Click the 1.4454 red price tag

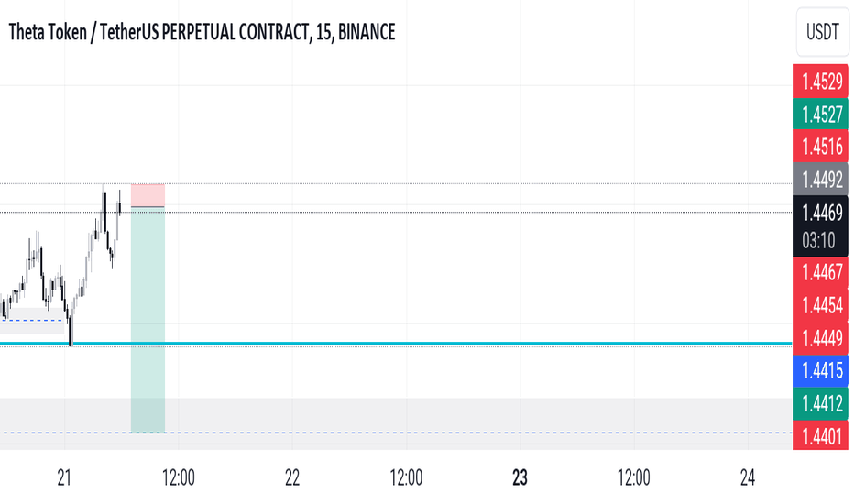pos(820,305)
